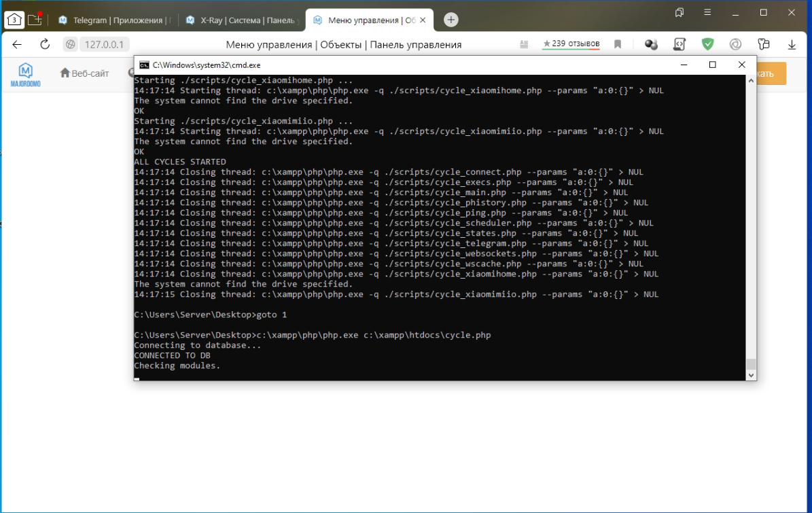The image size is (812, 513).
Task: Go back to the previous page
Action: (x=17, y=45)
